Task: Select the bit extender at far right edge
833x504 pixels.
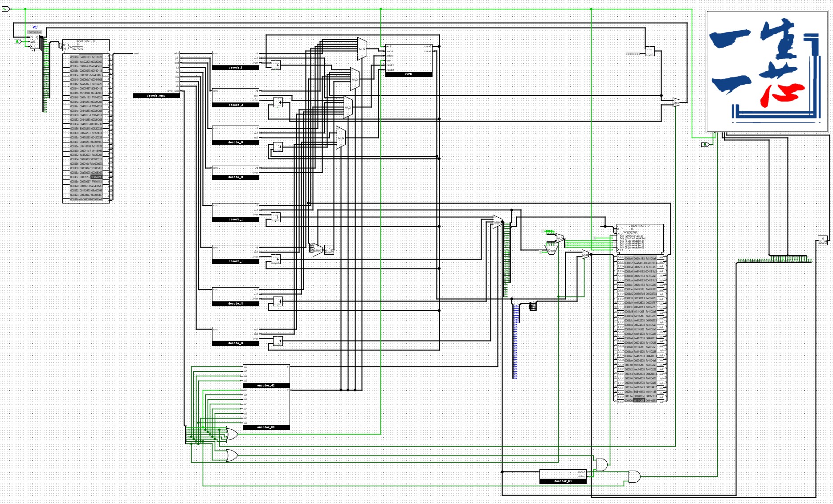Action: click(822, 240)
